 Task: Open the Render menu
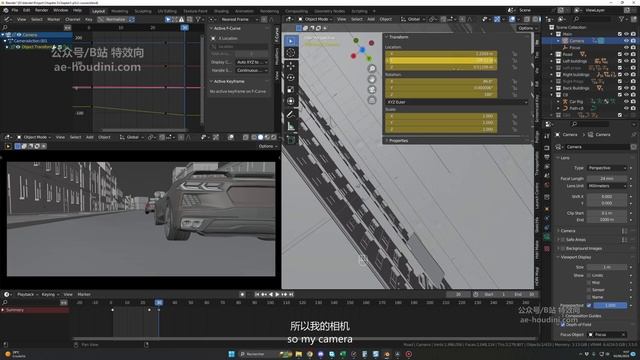[x=41, y=10]
